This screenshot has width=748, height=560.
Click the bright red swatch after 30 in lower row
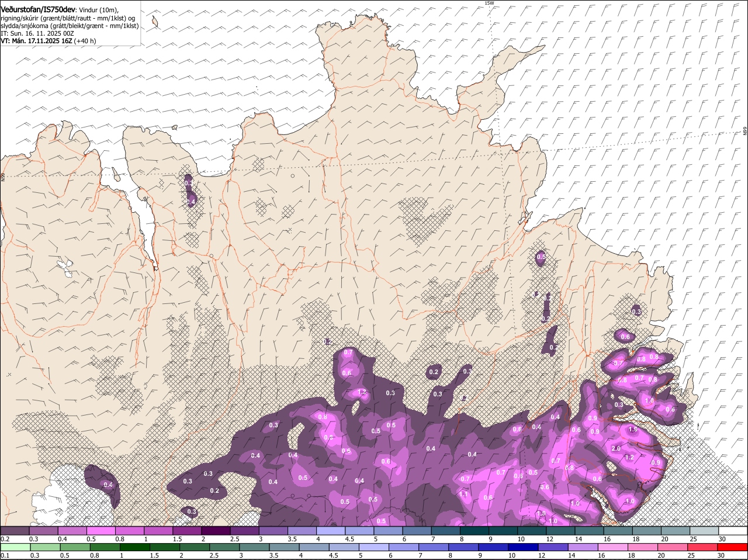click(x=733, y=547)
